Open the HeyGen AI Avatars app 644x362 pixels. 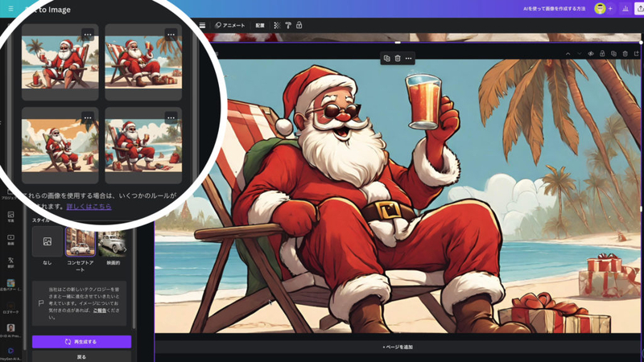(11, 354)
